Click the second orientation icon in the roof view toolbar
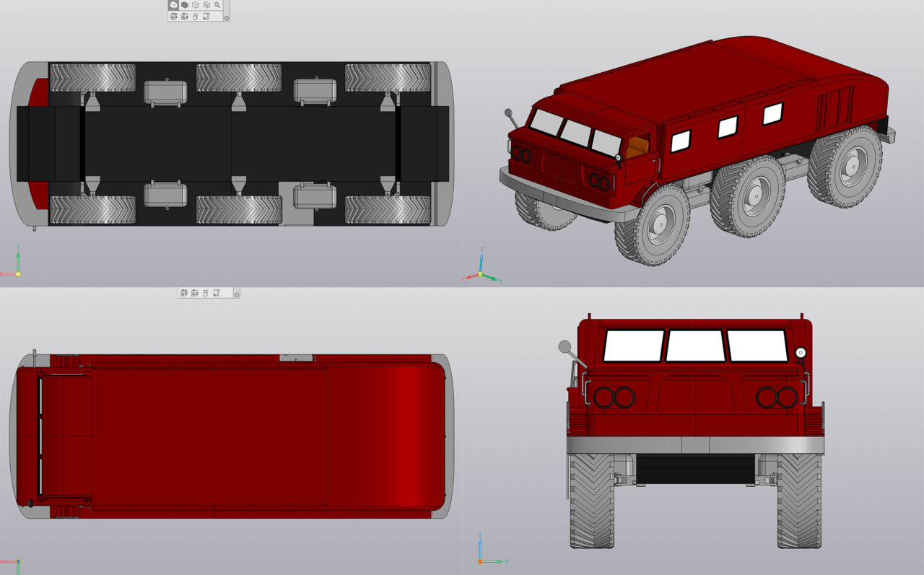The width and height of the screenshot is (924, 575). click(x=194, y=293)
